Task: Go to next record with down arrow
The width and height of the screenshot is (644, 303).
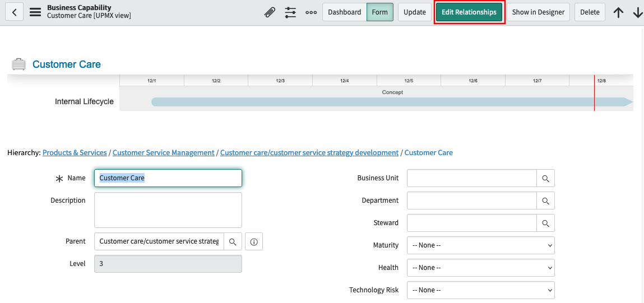Action: 638,13
